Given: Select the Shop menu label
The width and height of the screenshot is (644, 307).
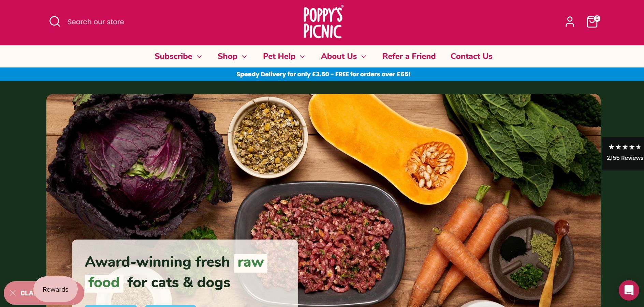Looking at the screenshot, I should click(228, 56).
